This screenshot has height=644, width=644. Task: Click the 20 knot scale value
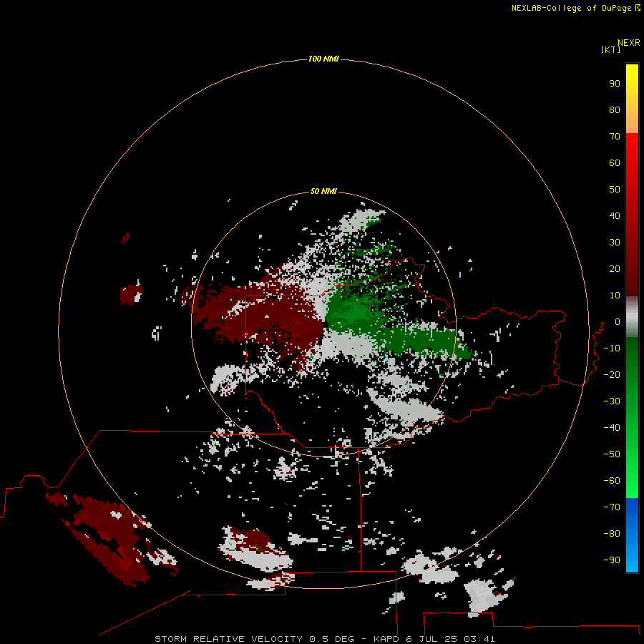click(615, 269)
